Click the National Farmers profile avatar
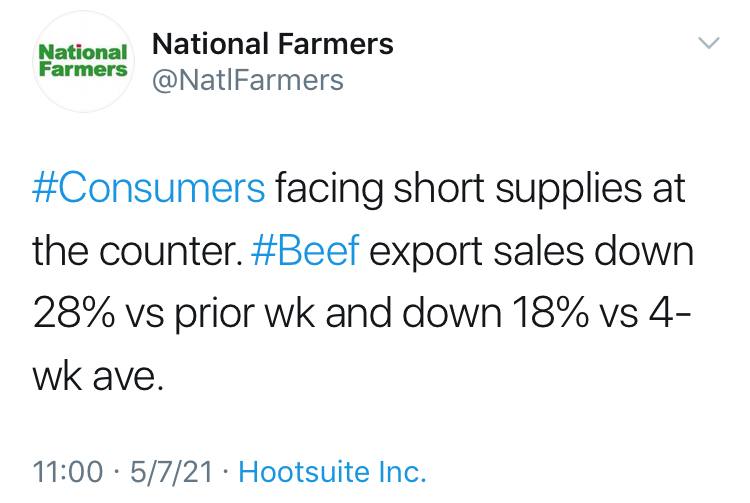750x503 pixels. pyautogui.click(x=83, y=61)
